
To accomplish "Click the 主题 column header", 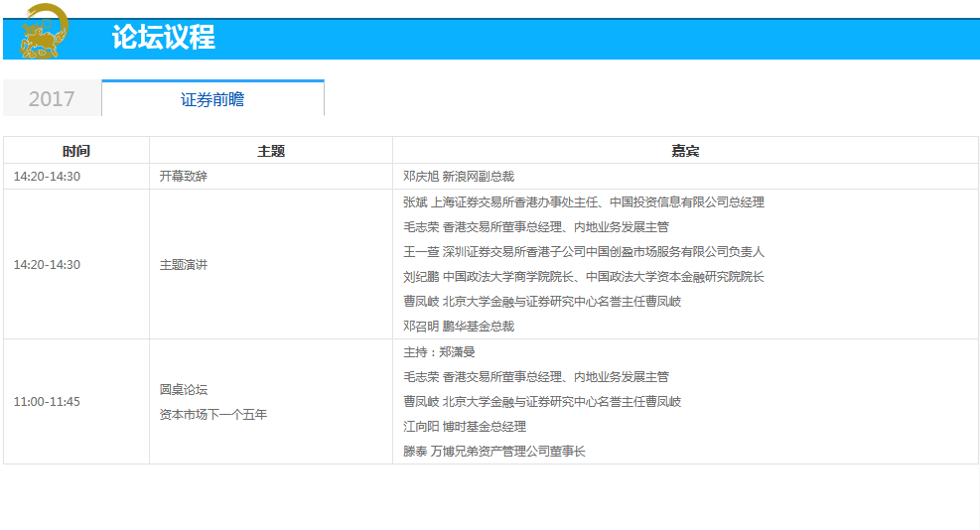I will 271,151.
